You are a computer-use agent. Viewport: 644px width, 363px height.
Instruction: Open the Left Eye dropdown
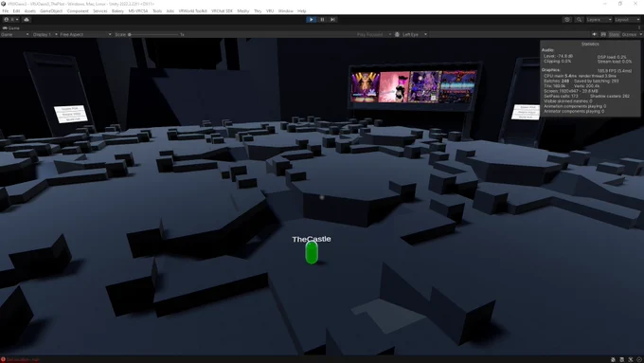click(x=414, y=34)
